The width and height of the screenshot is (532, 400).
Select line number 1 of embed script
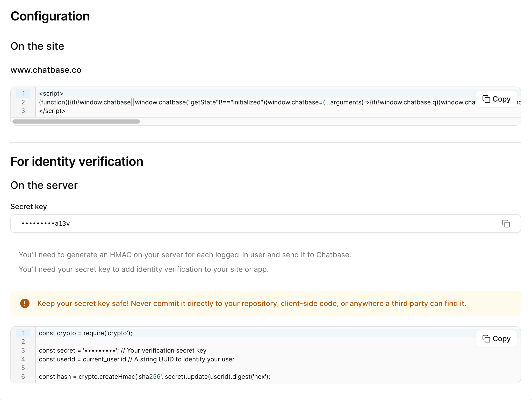pyautogui.click(x=23, y=94)
